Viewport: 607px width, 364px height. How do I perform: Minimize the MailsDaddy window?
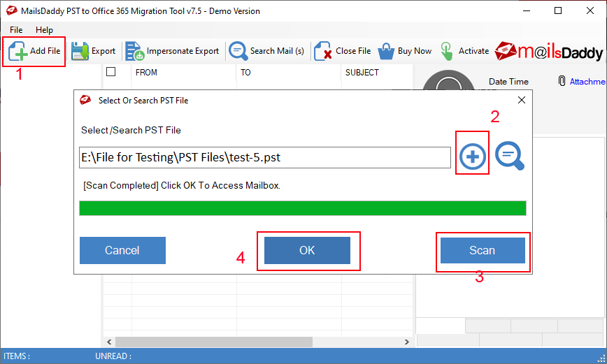tap(527, 11)
